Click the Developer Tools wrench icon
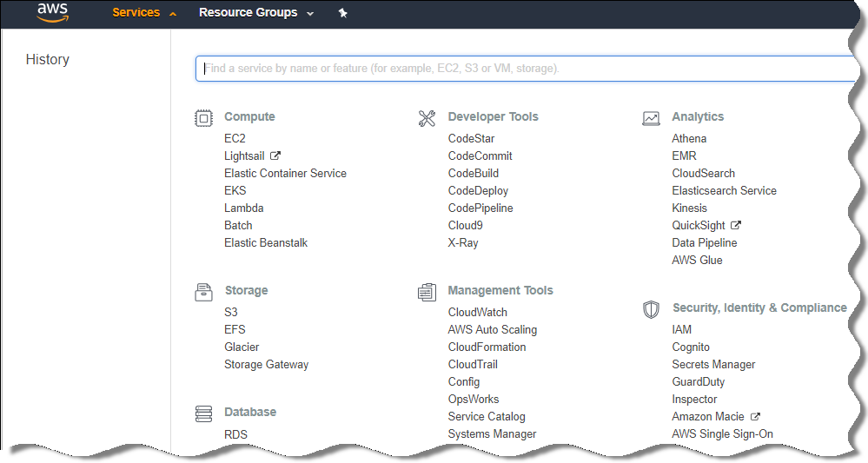 pos(427,118)
